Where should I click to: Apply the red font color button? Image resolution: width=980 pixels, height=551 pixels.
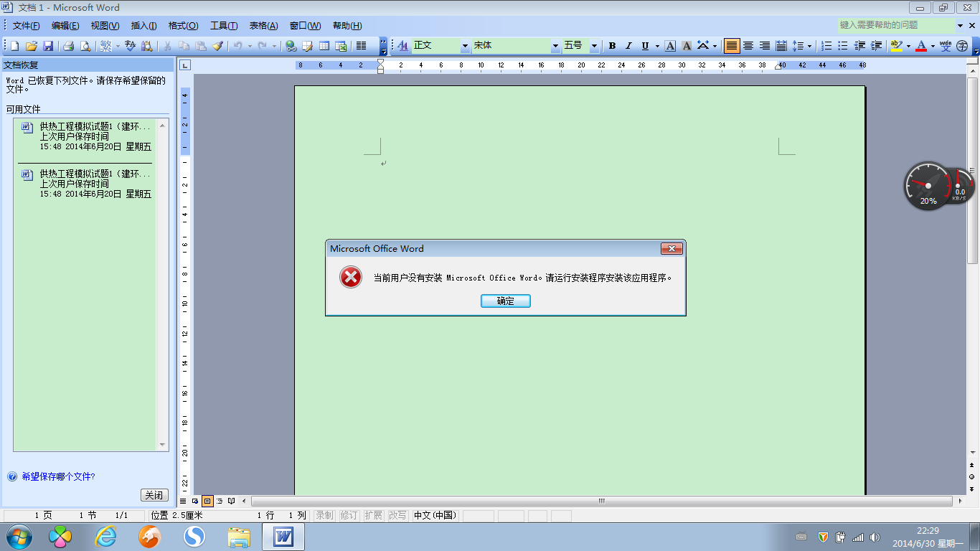(921, 46)
